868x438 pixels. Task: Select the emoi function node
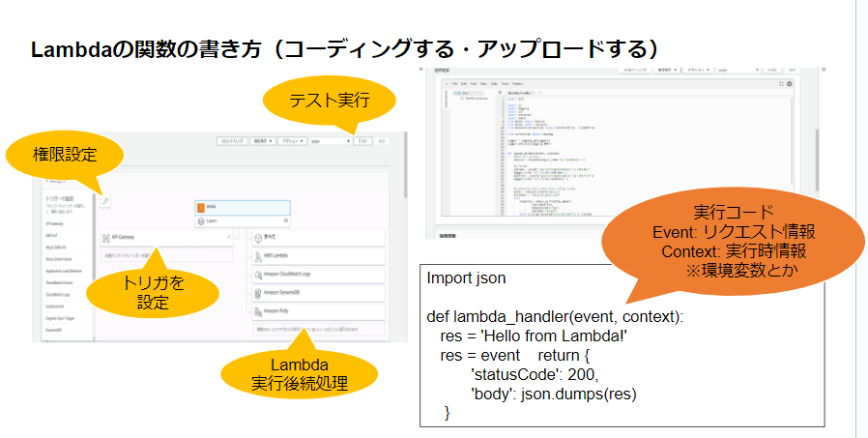(243, 208)
